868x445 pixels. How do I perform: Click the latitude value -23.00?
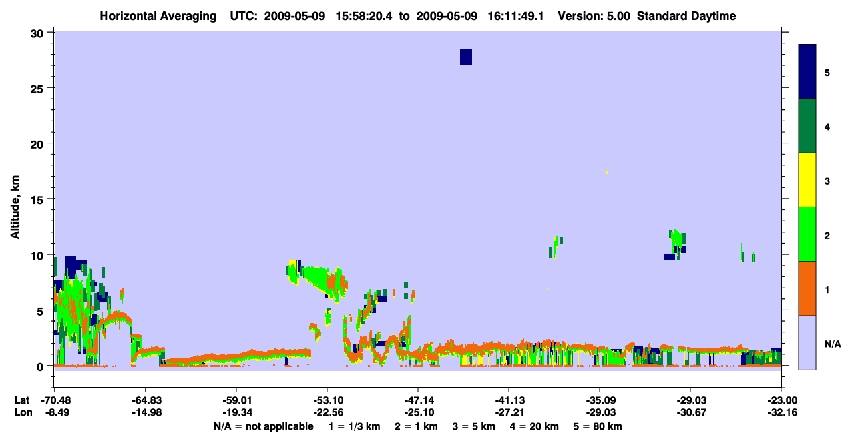coord(781,400)
